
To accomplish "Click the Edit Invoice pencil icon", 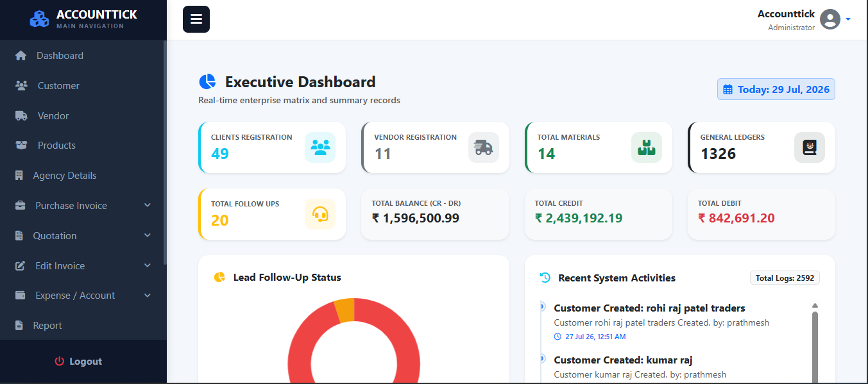I will (21, 265).
